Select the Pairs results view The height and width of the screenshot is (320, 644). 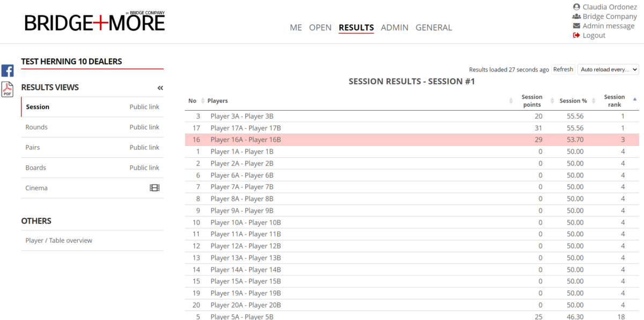[x=33, y=148]
